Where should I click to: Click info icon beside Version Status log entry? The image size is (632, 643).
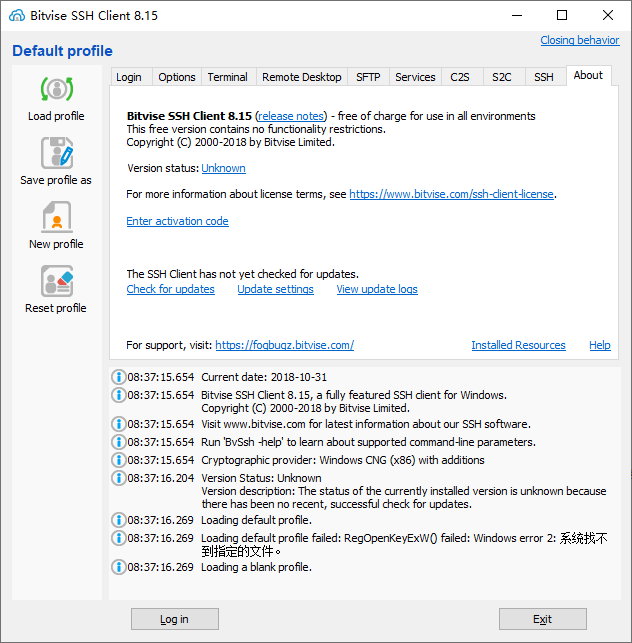(119, 478)
